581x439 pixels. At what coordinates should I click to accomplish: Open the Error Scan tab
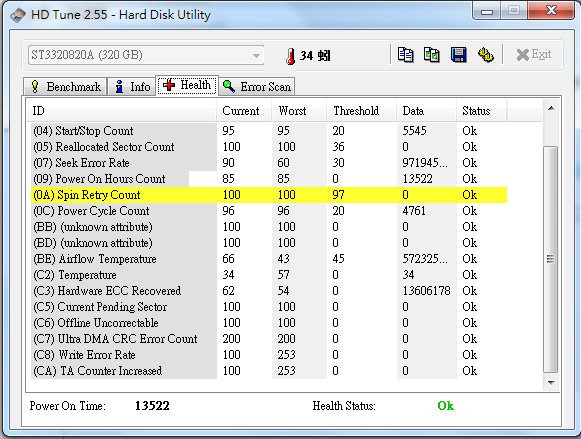pos(257,87)
